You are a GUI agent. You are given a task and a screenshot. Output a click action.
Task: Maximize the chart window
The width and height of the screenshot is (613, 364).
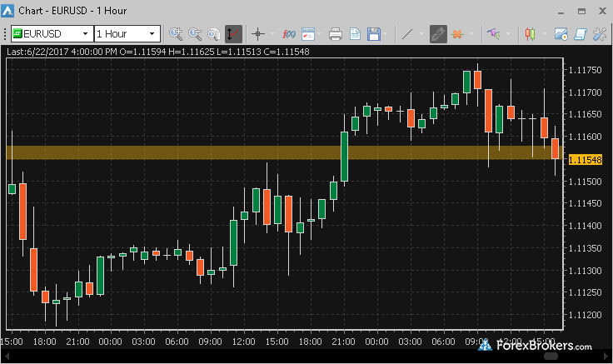(x=581, y=12)
